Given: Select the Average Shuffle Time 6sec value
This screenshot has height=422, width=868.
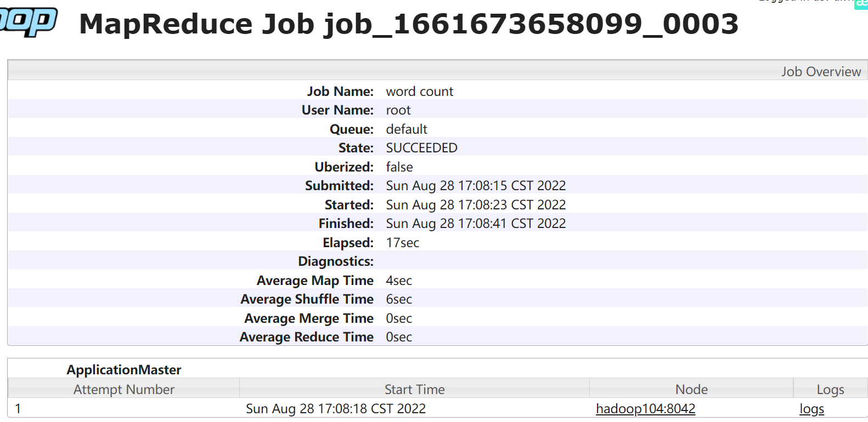Looking at the screenshot, I should pos(399,299).
